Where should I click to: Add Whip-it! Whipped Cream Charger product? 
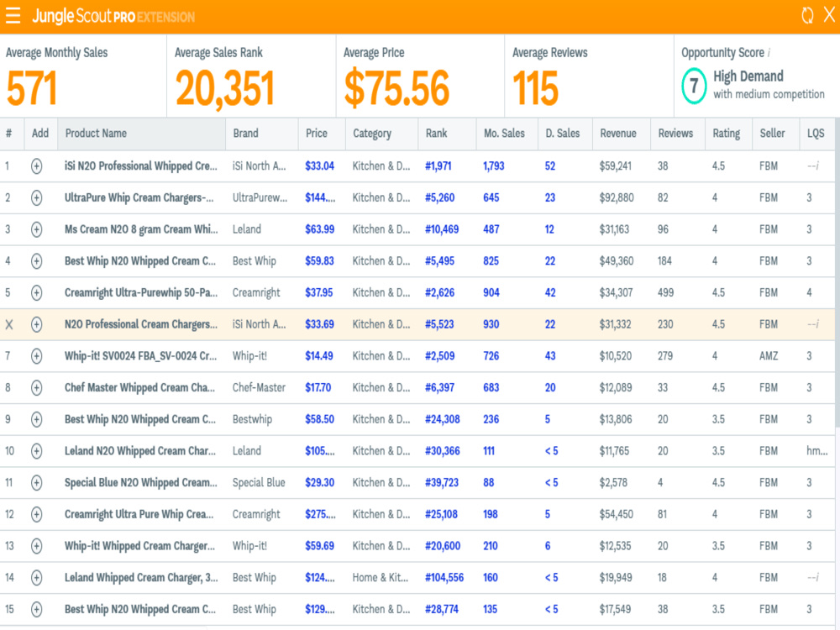click(36, 545)
